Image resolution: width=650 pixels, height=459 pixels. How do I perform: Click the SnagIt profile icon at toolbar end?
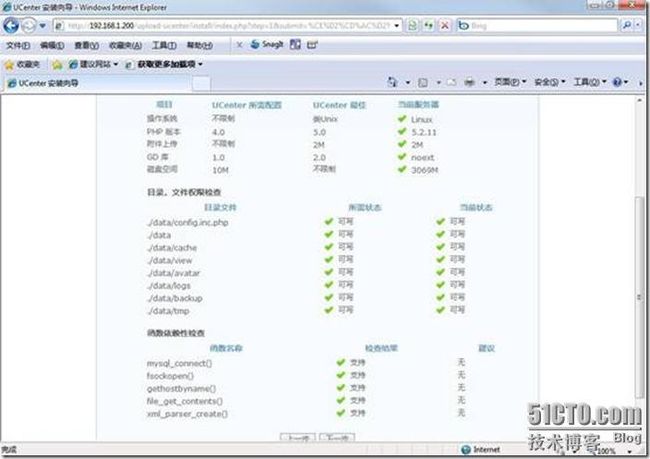click(x=312, y=44)
